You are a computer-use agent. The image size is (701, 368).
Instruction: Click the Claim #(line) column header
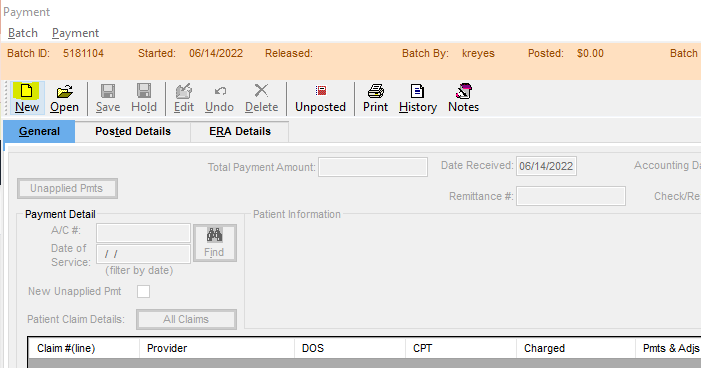84,348
